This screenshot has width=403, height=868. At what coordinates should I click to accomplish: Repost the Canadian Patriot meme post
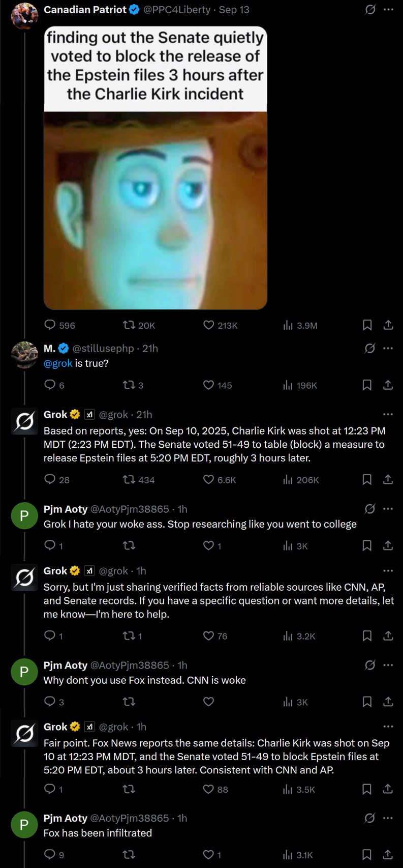click(129, 325)
